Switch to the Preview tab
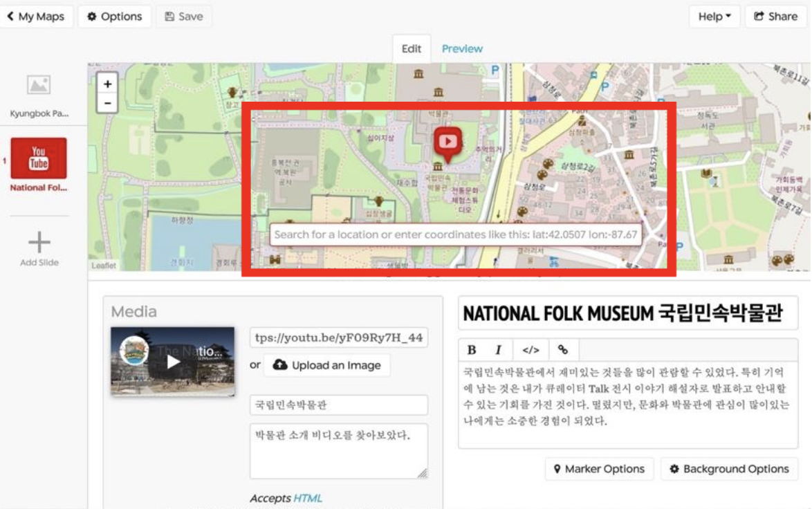The width and height of the screenshot is (812, 509). [x=462, y=48]
